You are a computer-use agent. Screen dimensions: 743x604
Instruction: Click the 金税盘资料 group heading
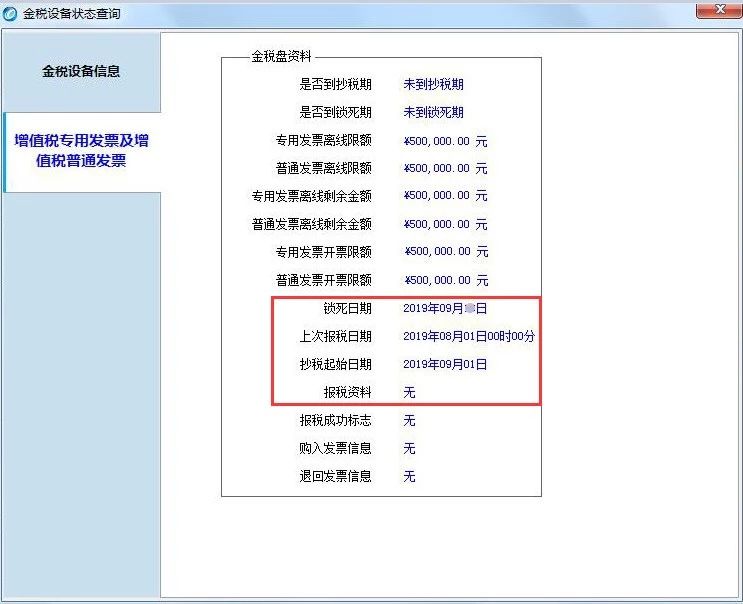click(x=280, y=58)
